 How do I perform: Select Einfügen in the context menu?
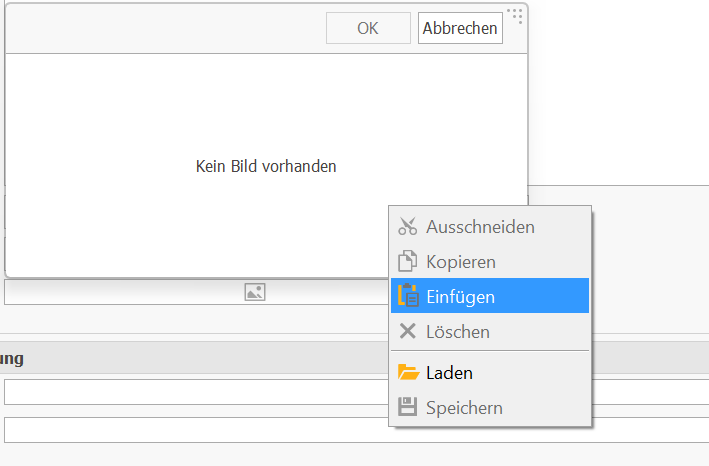click(x=490, y=296)
